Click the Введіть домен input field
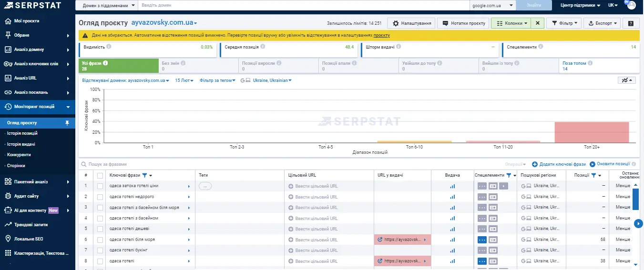644x270 pixels. pyautogui.click(x=304, y=5)
